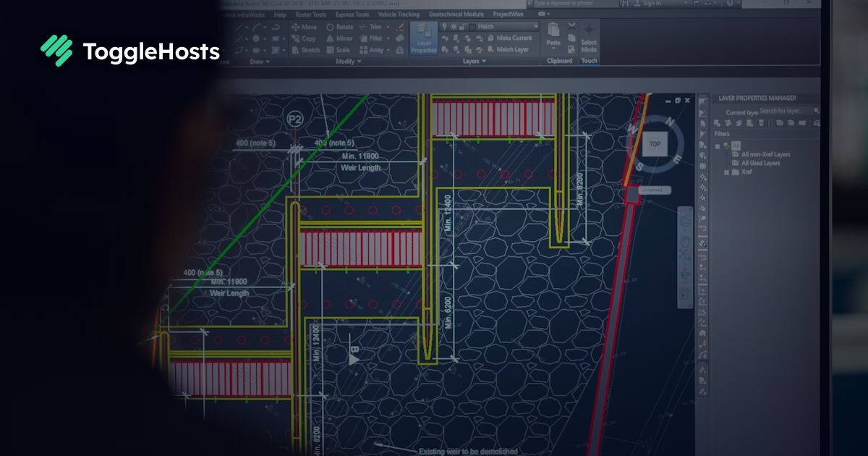Toggle Hatch layer lock icon
Image resolution: width=868 pixels, height=456 pixels.
(461, 27)
